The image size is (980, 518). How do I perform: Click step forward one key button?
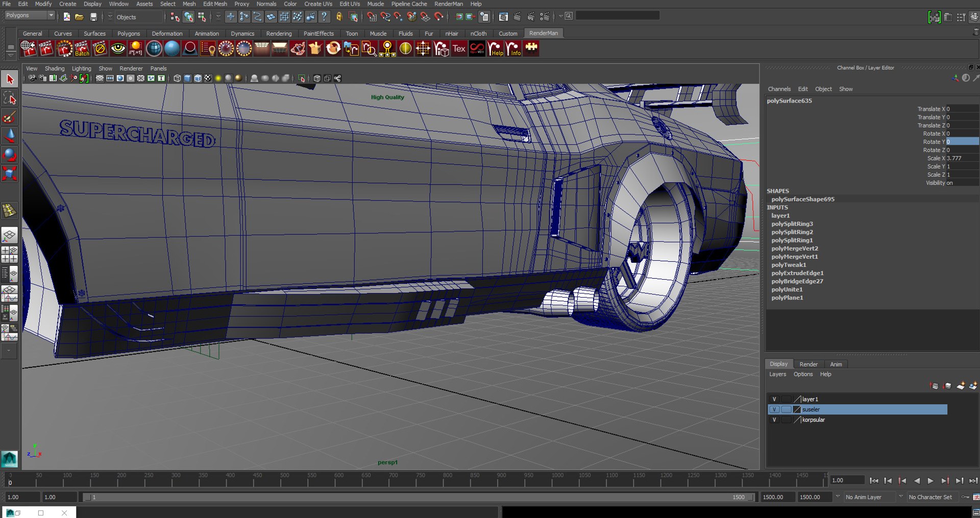point(945,481)
